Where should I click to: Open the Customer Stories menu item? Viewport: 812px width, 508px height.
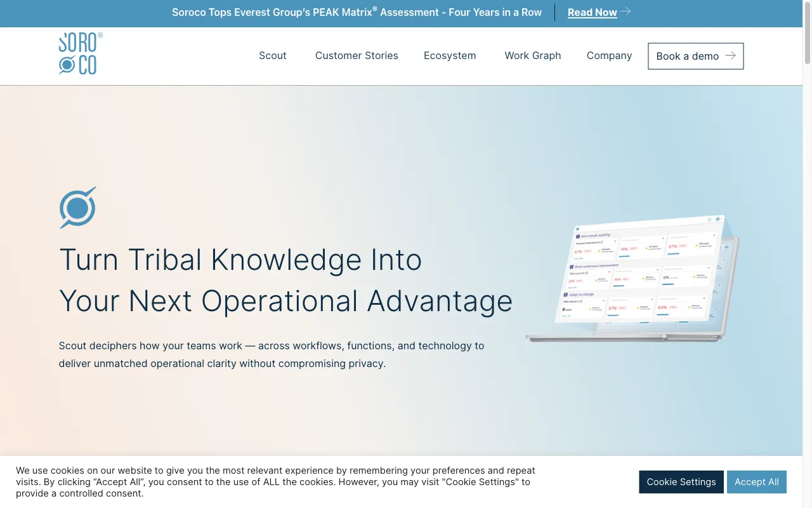point(357,56)
